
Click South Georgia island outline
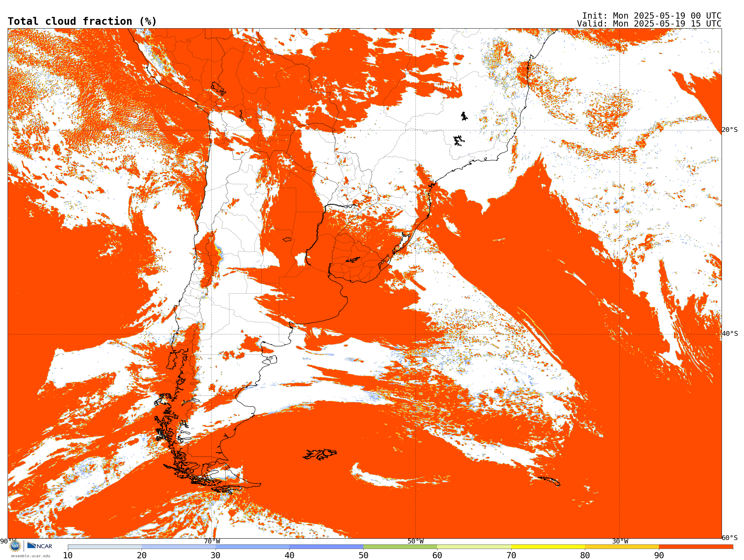(x=549, y=481)
